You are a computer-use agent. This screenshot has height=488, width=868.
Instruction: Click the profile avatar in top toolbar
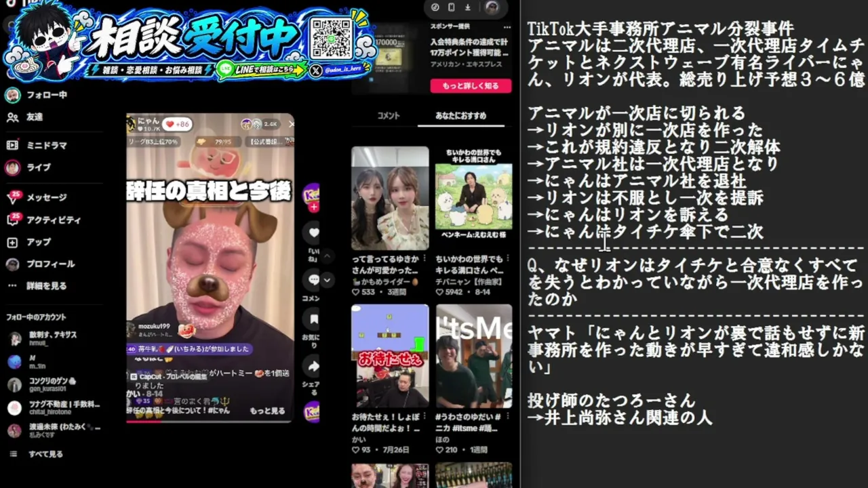492,7
